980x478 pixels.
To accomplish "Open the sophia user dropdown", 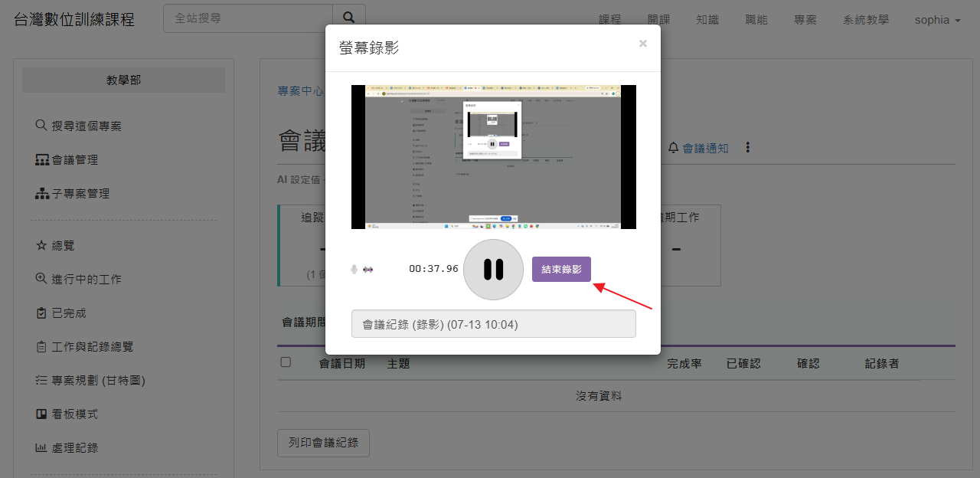I will point(938,20).
